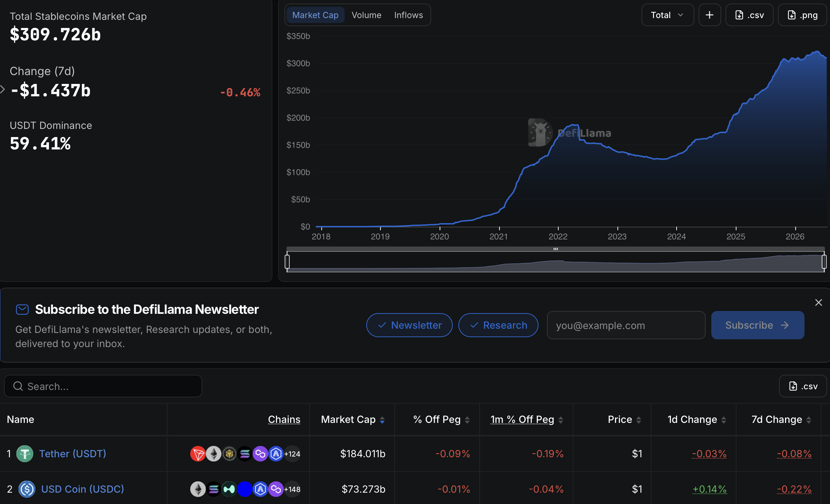Grab the left handle of the chart range slider
This screenshot has height=504, width=830.
click(x=287, y=262)
